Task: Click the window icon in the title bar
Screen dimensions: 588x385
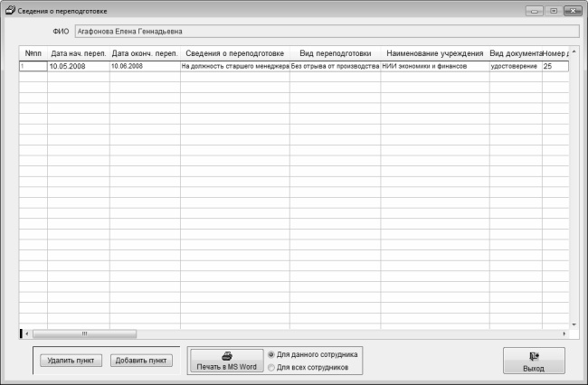Action: 10,11
